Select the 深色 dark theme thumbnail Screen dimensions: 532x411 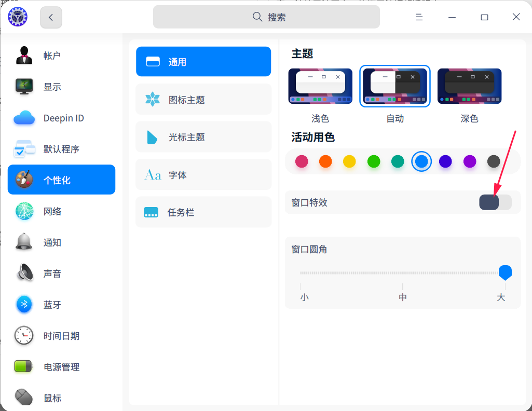coord(469,87)
